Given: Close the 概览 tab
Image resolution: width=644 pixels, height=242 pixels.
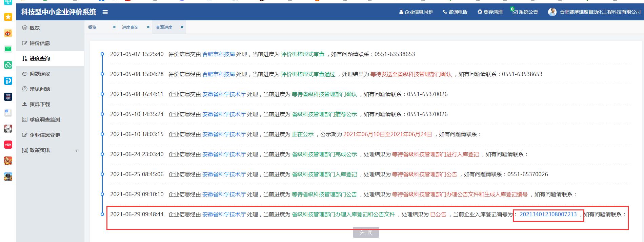Looking at the screenshot, I should 114,27.
